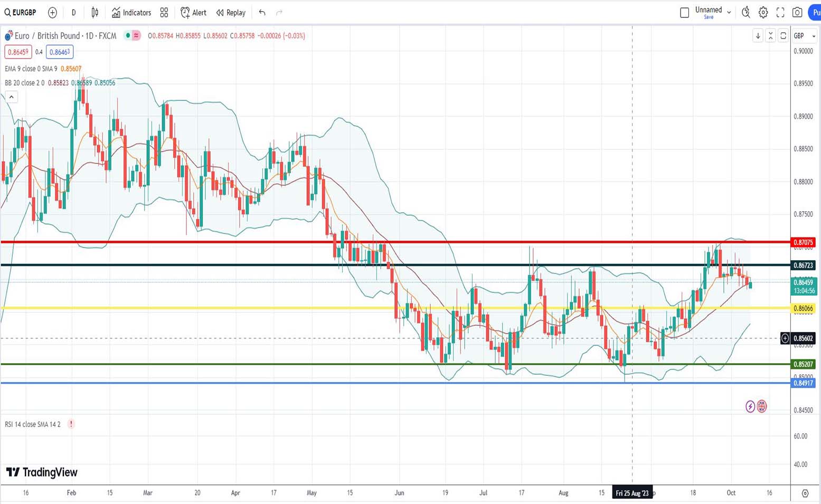The height and width of the screenshot is (504, 821).
Task: Open the Unnamed layout dropdown arrow
Action: (x=729, y=13)
